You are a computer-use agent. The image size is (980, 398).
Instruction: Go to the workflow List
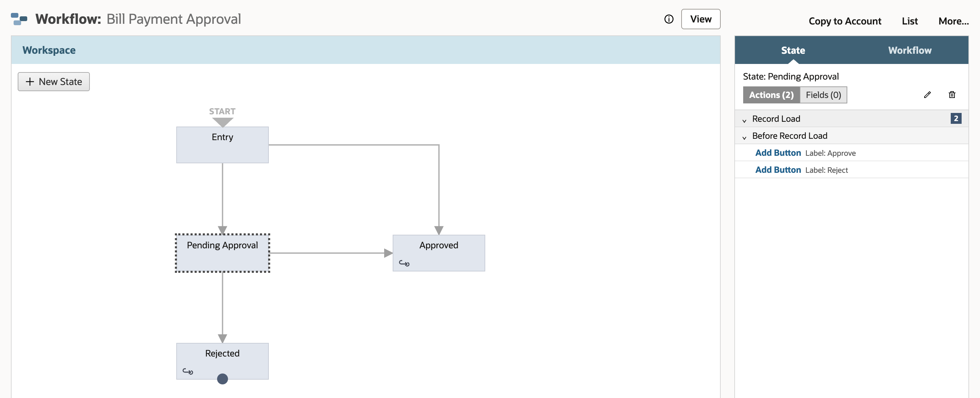pyautogui.click(x=910, y=21)
